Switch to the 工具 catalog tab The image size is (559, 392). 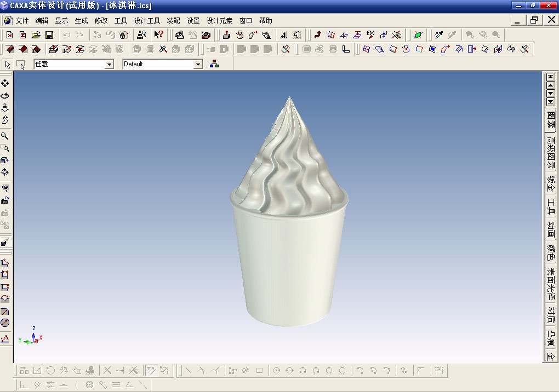coord(551,207)
